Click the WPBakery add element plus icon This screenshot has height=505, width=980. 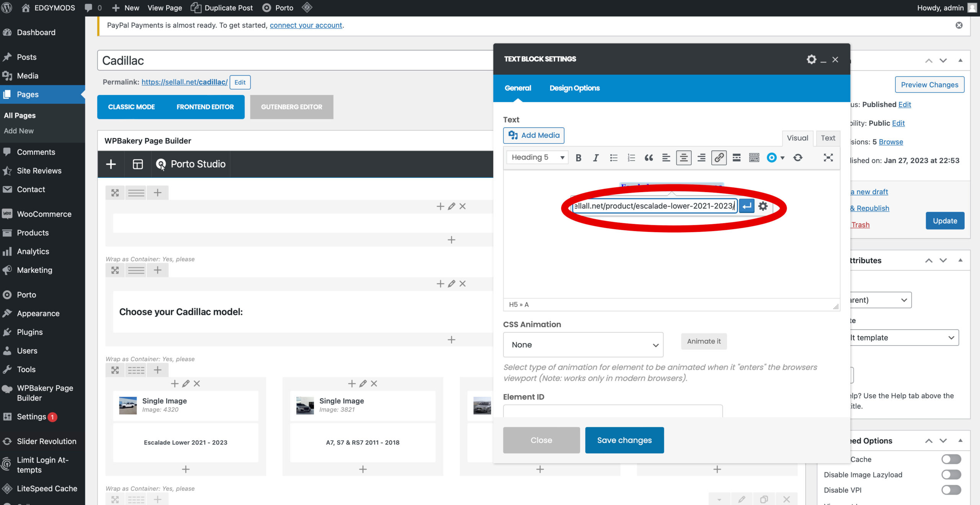point(111,164)
